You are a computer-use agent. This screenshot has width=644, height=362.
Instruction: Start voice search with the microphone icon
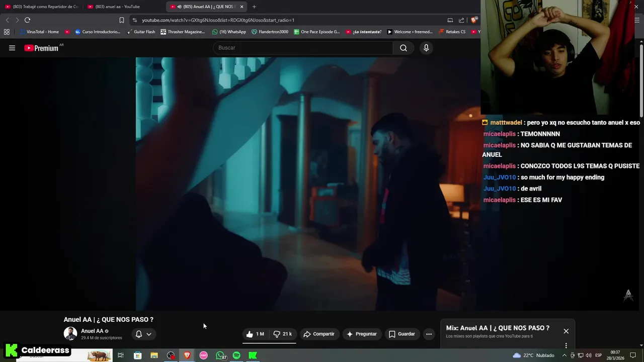pyautogui.click(x=426, y=48)
